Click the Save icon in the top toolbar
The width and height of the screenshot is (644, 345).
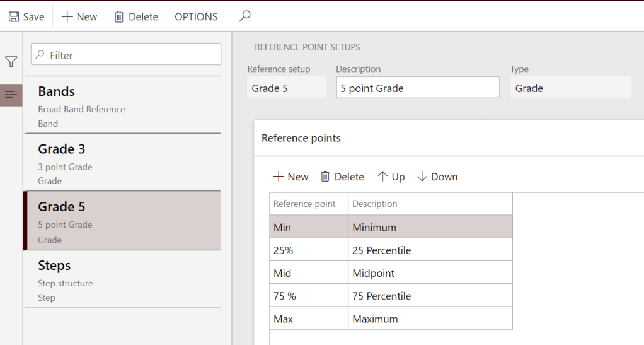tap(14, 17)
